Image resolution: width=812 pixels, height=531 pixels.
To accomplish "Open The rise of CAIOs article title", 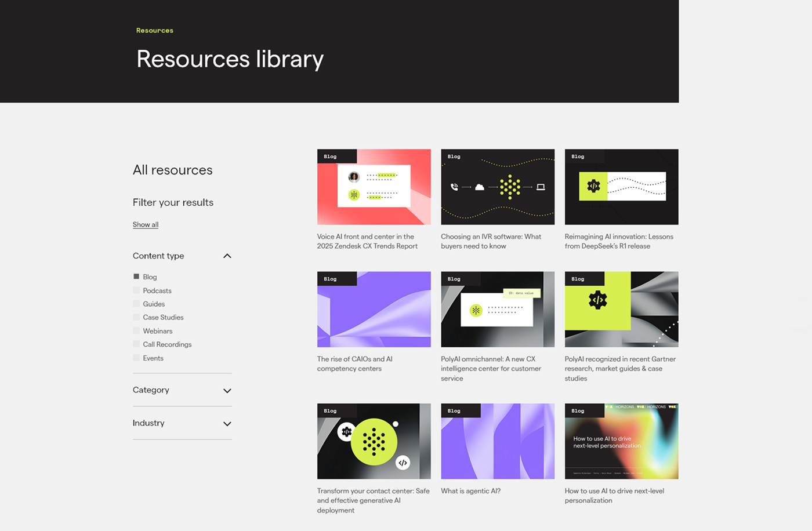I will point(355,363).
